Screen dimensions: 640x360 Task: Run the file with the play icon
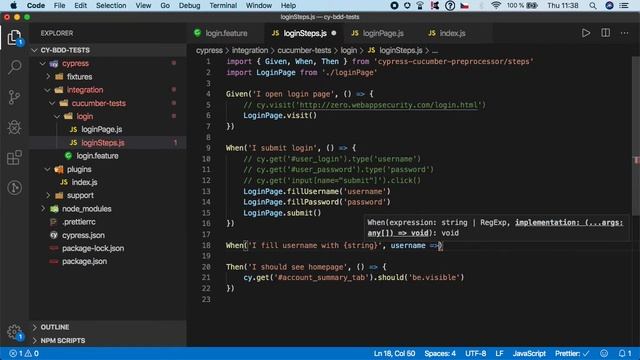tap(586, 33)
